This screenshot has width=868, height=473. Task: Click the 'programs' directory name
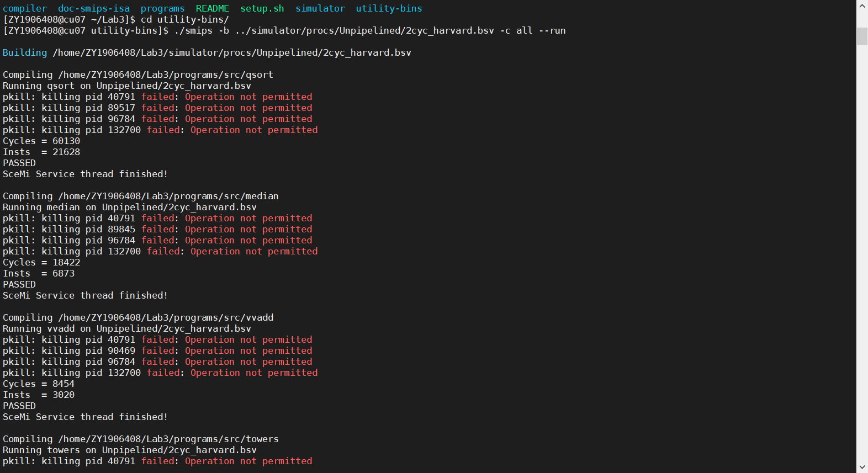point(162,8)
